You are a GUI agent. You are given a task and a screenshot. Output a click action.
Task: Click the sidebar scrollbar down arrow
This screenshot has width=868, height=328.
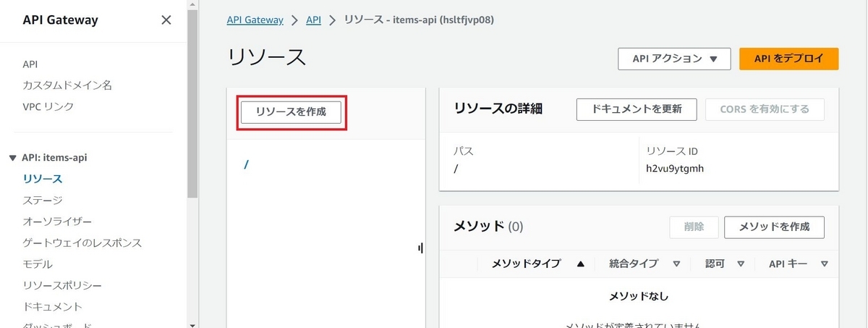pyautogui.click(x=192, y=324)
